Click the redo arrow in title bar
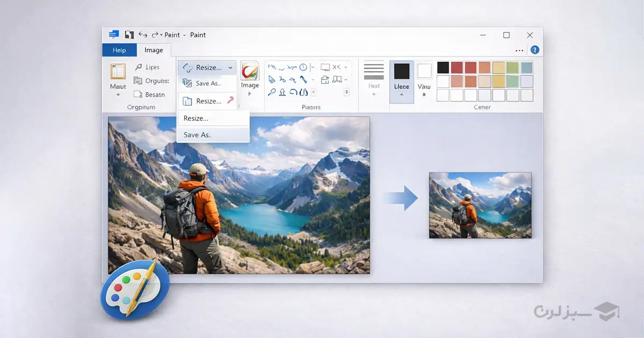 [x=156, y=35]
